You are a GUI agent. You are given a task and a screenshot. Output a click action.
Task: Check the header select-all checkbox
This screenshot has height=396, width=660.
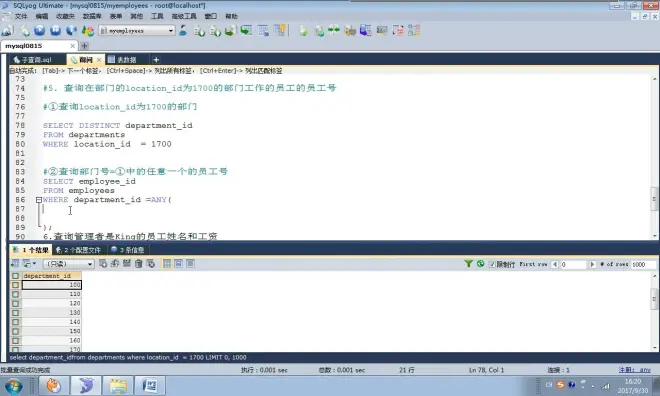(x=16, y=276)
